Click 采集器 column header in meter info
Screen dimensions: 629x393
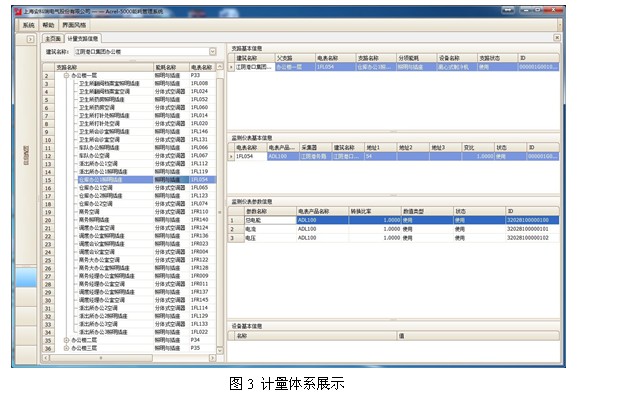pos(315,148)
